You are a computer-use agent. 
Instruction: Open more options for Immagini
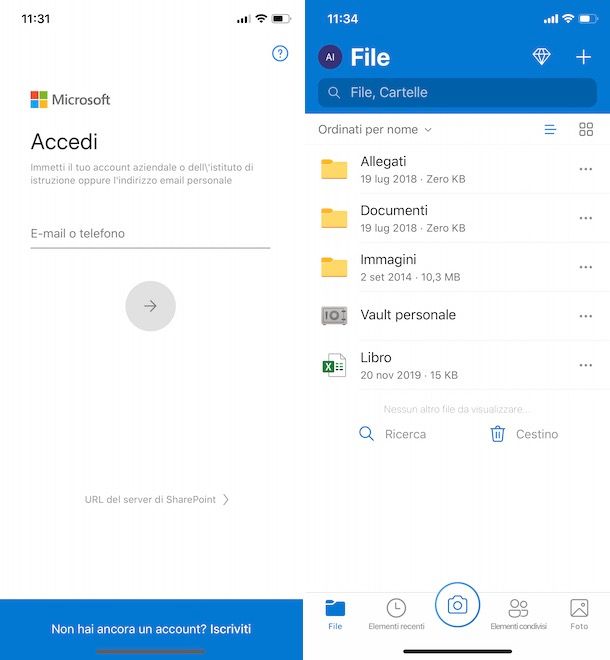click(586, 267)
